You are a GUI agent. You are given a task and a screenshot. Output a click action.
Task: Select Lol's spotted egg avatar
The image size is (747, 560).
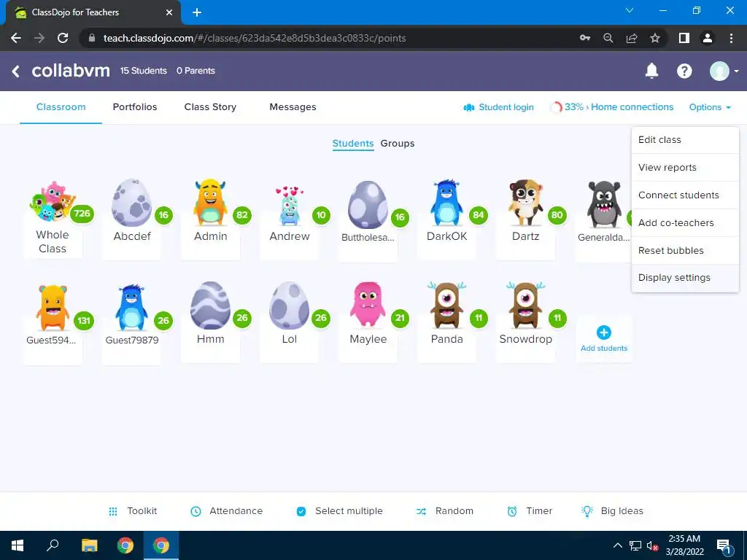point(289,306)
